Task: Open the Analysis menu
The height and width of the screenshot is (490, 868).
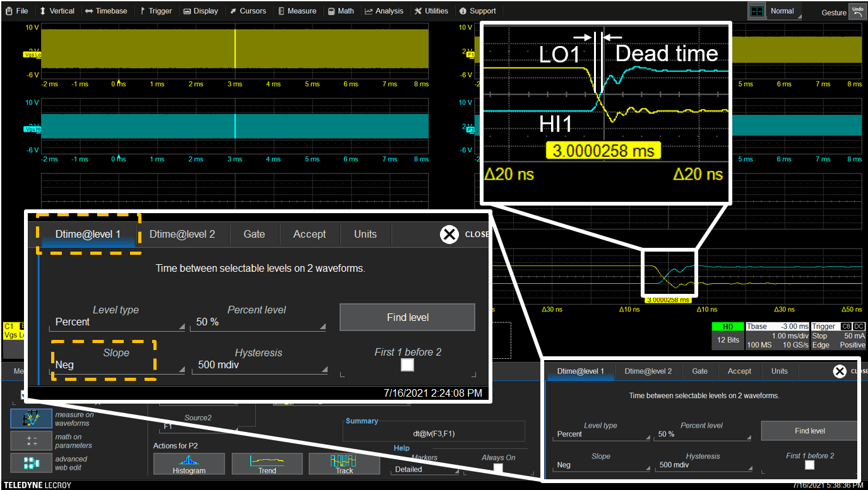Action: (x=383, y=10)
